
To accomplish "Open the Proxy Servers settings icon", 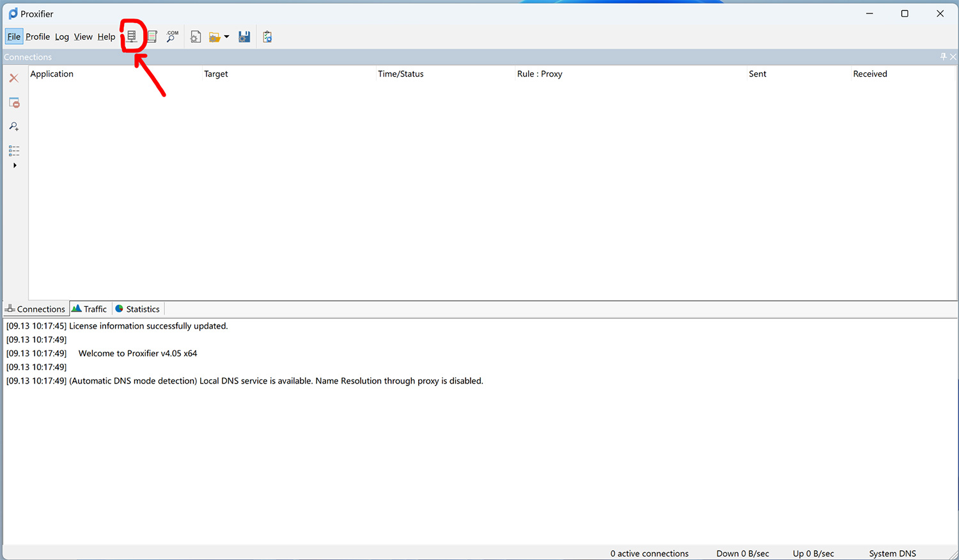I will [132, 36].
